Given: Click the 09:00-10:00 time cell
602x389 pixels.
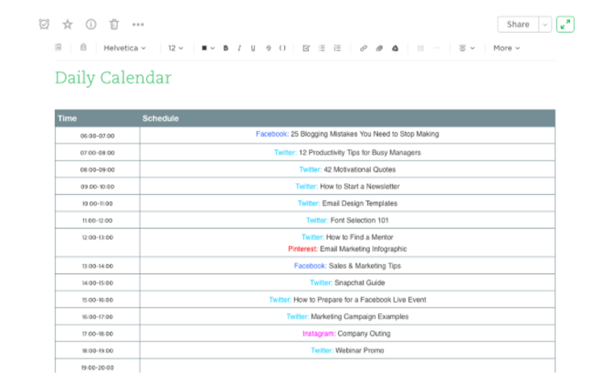Looking at the screenshot, I should [98, 186].
